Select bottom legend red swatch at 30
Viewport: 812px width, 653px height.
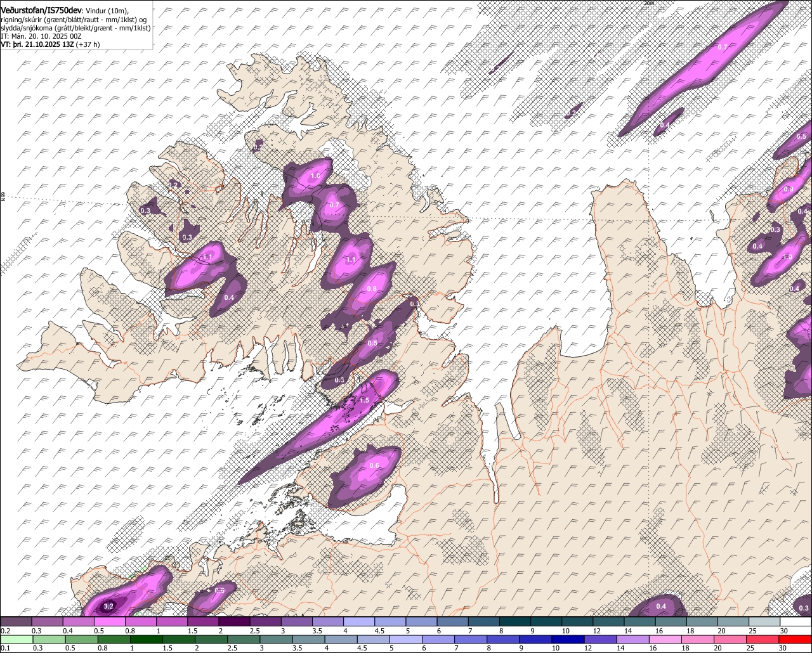796,639
